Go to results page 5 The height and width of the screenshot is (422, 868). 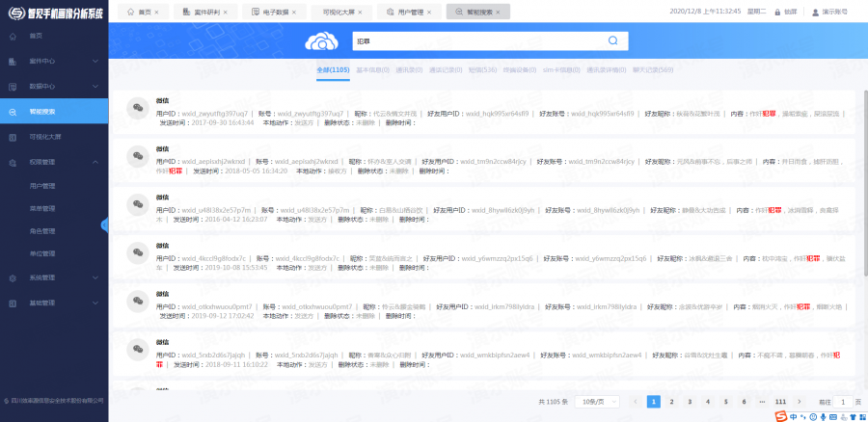click(x=725, y=402)
